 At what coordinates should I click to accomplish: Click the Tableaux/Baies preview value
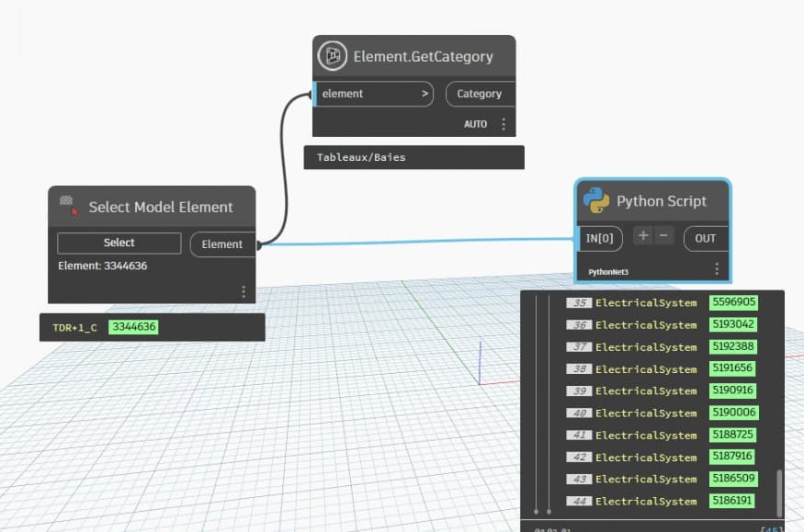click(x=361, y=157)
